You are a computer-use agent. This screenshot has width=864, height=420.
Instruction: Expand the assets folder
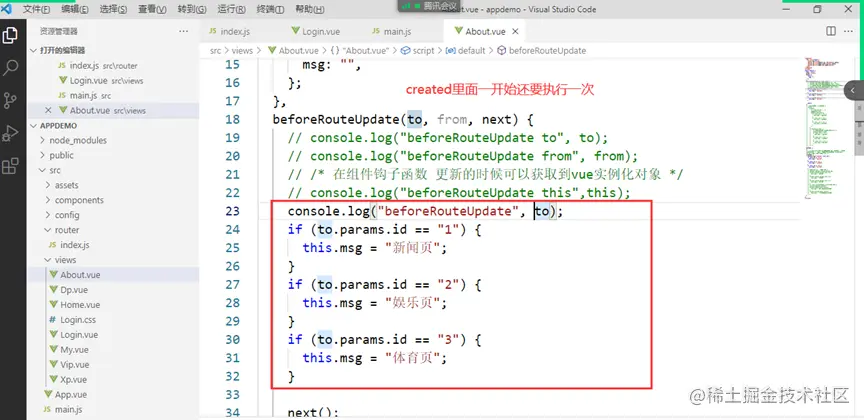[67, 185]
